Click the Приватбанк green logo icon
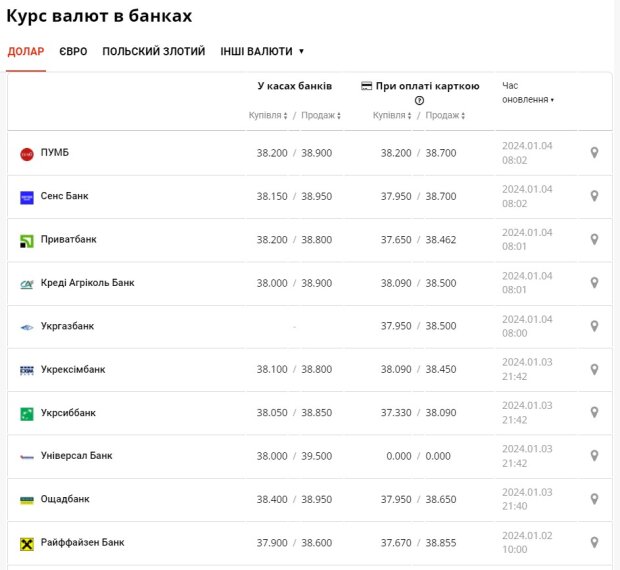Image resolution: width=620 pixels, height=570 pixels. coord(27,241)
